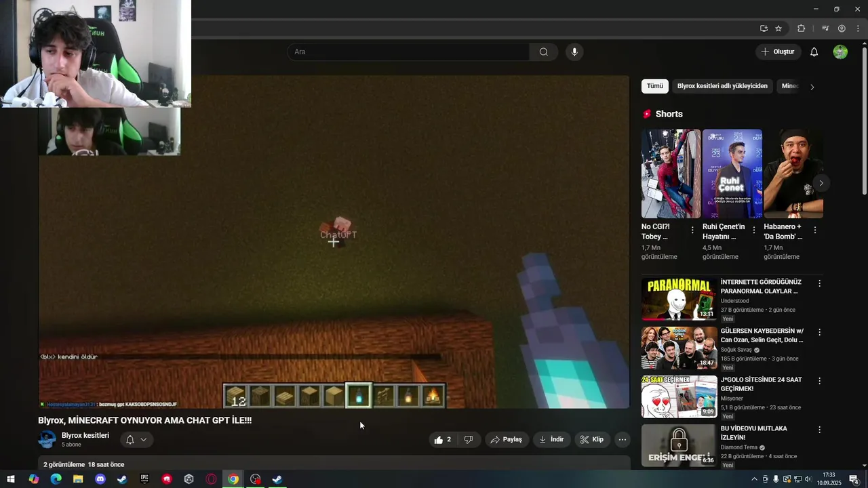Open options for Habanero Da Bomb short
Viewport: 868px width, 488px height.
pos(815,230)
